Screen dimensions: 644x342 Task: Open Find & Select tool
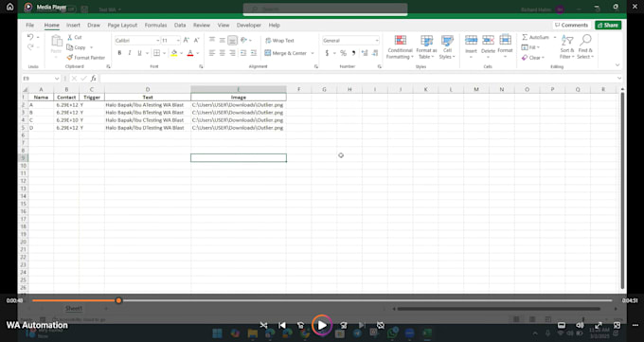[x=585, y=46]
